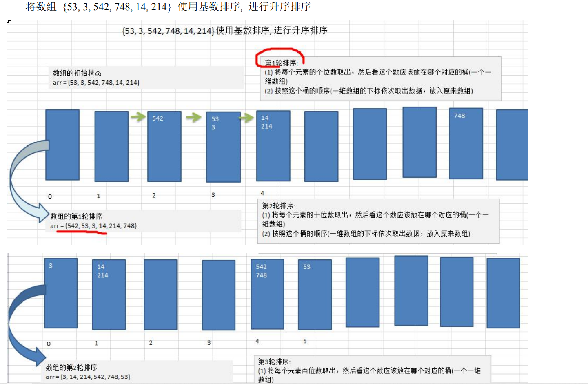Select the label 数组的初始状态

click(x=77, y=73)
